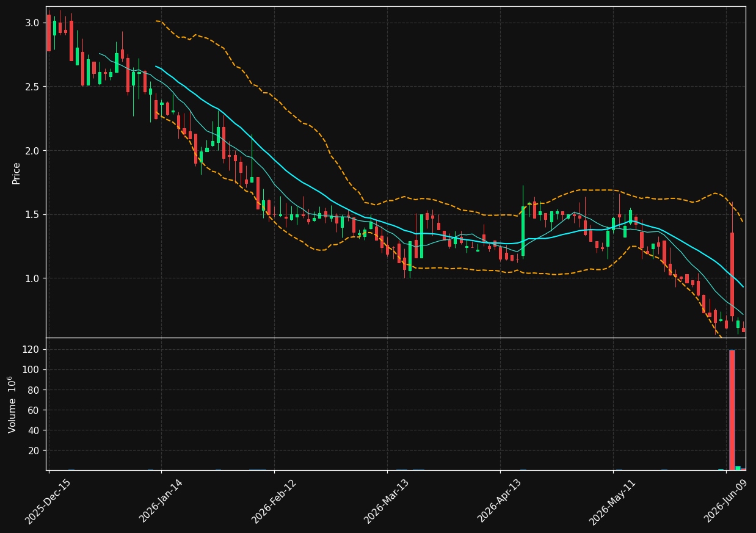Click the 2026-Feb-12 date label
The width and height of the screenshot is (756, 533).
point(274,502)
